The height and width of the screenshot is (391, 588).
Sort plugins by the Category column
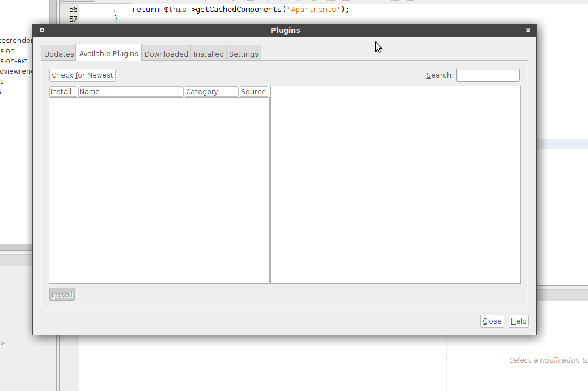(211, 91)
